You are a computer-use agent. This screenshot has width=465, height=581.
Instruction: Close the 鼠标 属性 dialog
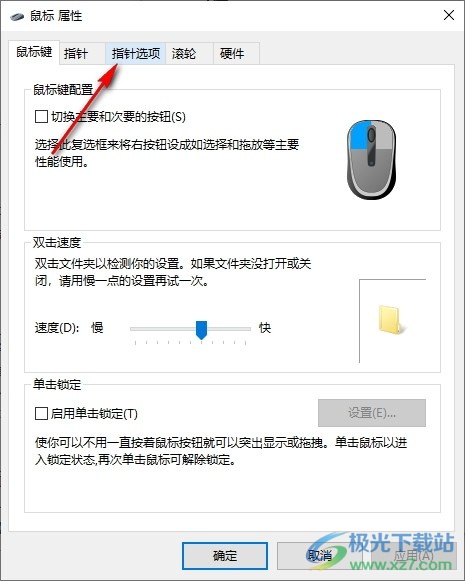(449, 16)
